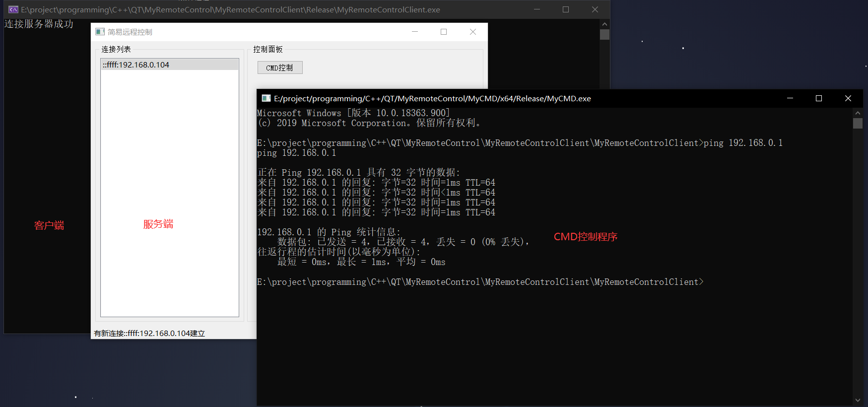
Task: Click scroll-up arrow in MyCMD.exe console
Action: click(858, 113)
